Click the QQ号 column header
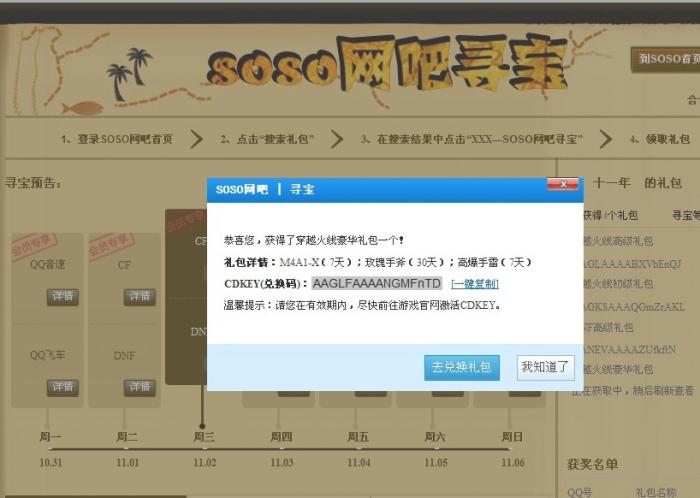This screenshot has width=700, height=498. click(x=579, y=492)
